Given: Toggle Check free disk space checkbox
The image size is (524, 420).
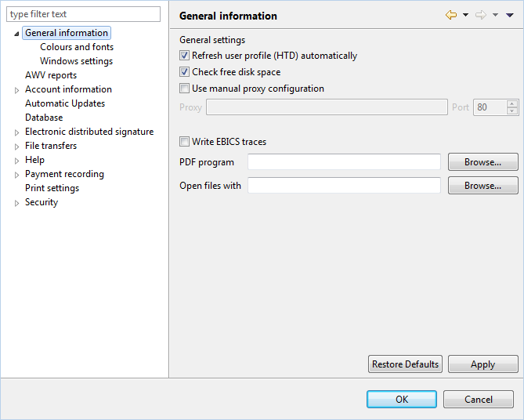Looking at the screenshot, I should pos(184,72).
